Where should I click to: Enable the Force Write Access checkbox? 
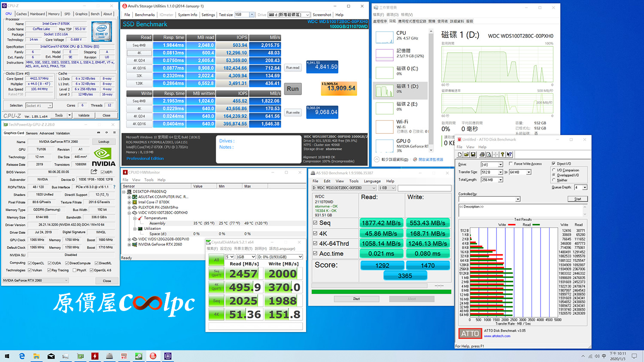510,163
